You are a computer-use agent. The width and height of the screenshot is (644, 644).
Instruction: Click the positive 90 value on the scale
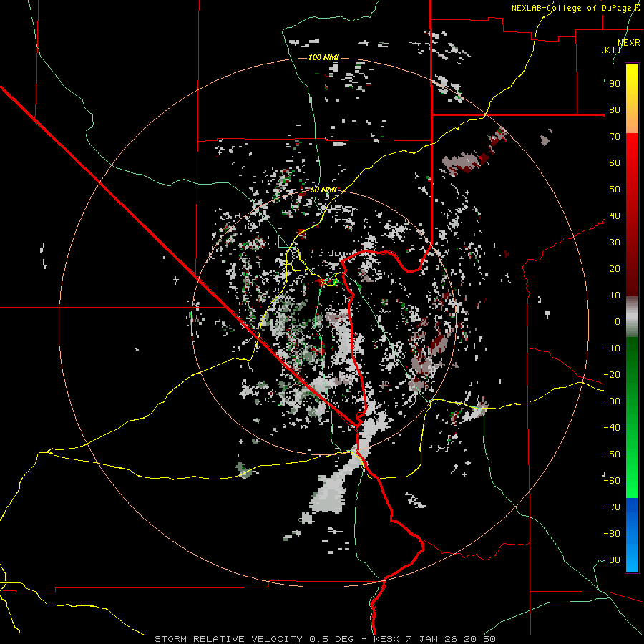615,84
